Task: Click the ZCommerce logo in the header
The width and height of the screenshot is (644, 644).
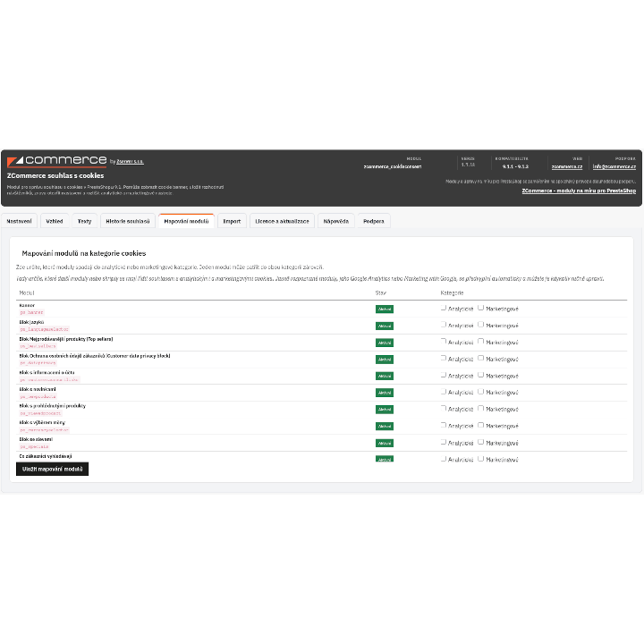Action: click(56, 161)
